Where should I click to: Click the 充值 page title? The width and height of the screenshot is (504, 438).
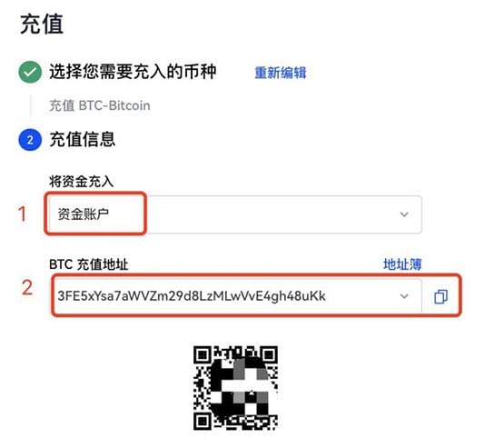(x=42, y=24)
